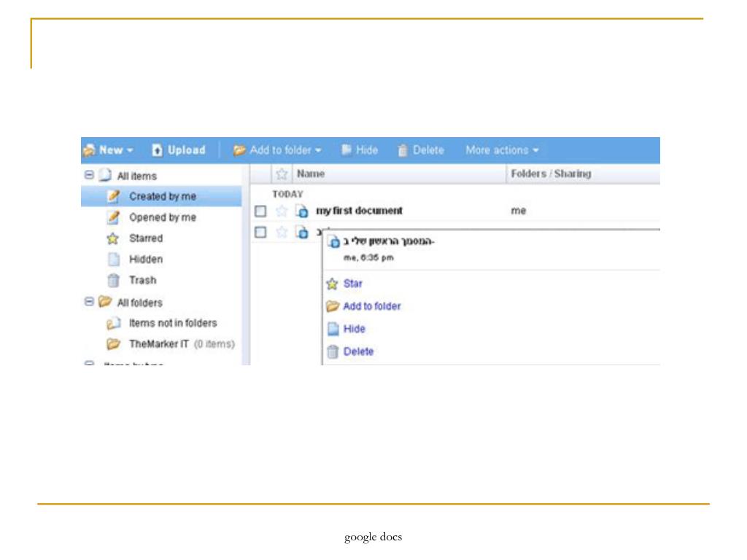Click the folder icon on Add to folder toolbar button
This screenshot has height=560, width=747.
pos(239,150)
